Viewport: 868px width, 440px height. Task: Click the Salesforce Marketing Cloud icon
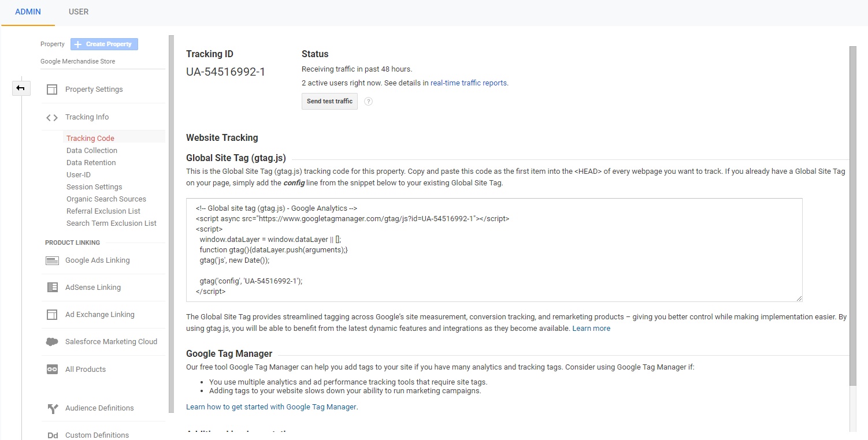click(52, 342)
